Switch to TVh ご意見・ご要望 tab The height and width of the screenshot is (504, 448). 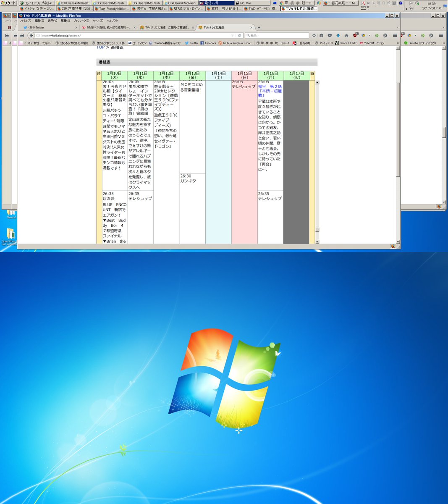(x=166, y=27)
